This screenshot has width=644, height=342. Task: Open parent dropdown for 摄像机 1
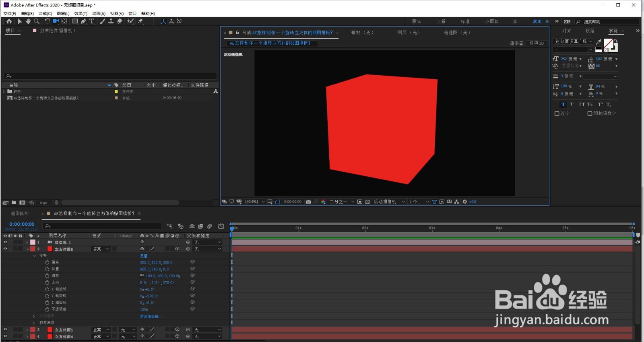[x=208, y=242]
